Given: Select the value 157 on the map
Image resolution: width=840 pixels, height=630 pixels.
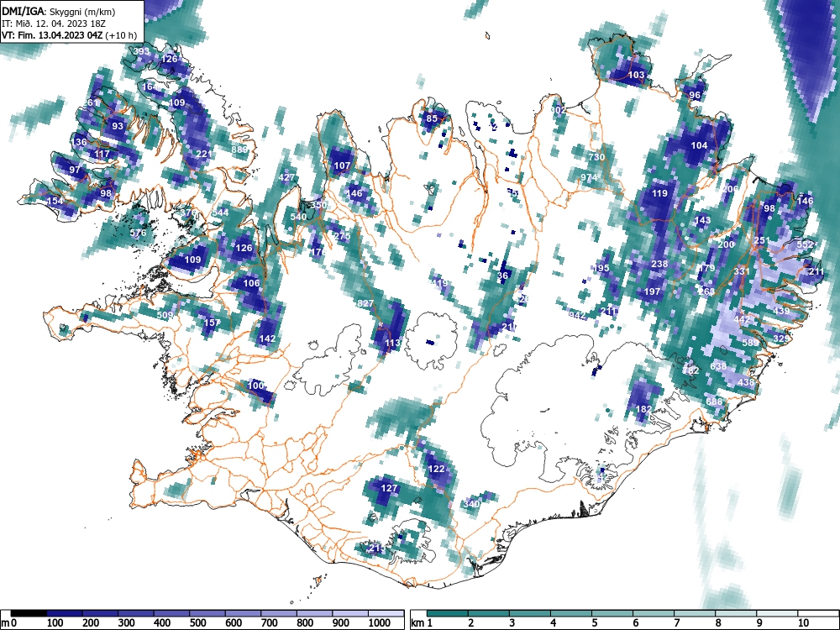Looking at the screenshot, I should click(x=213, y=323).
